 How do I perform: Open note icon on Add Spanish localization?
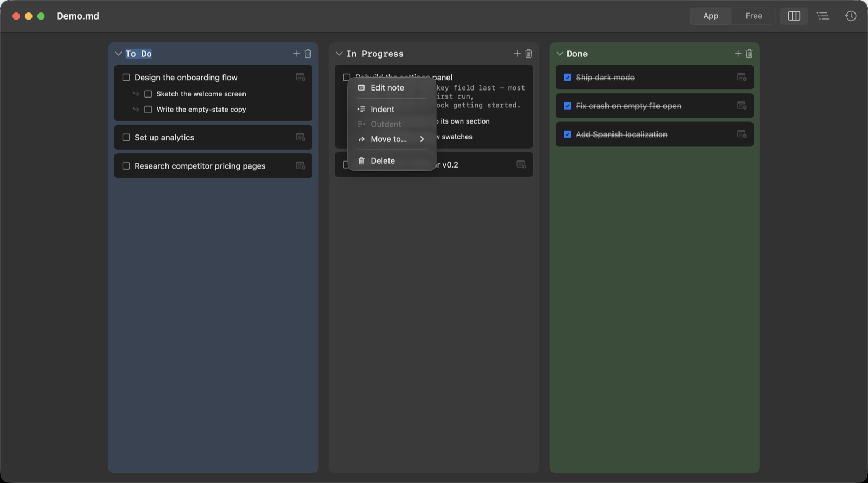tap(742, 134)
